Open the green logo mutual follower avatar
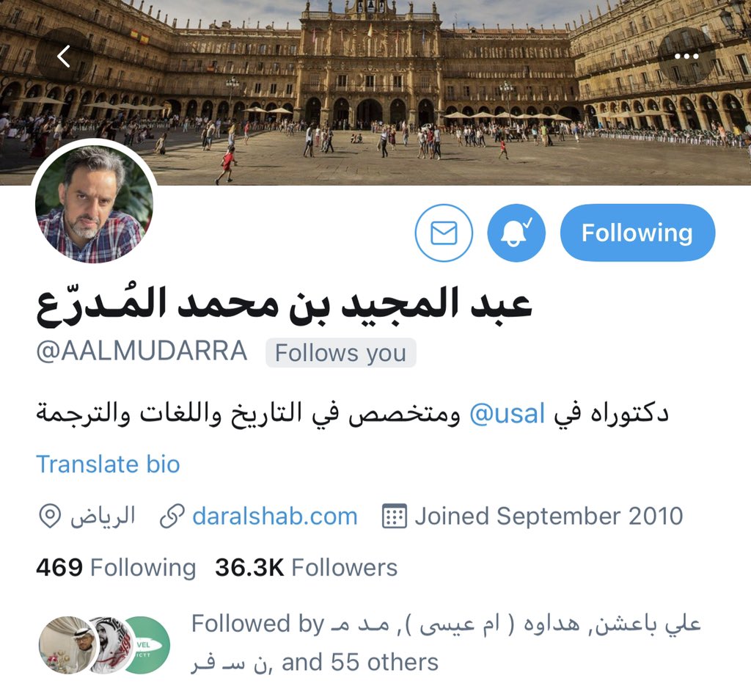The width and height of the screenshot is (751, 700). pos(147,645)
